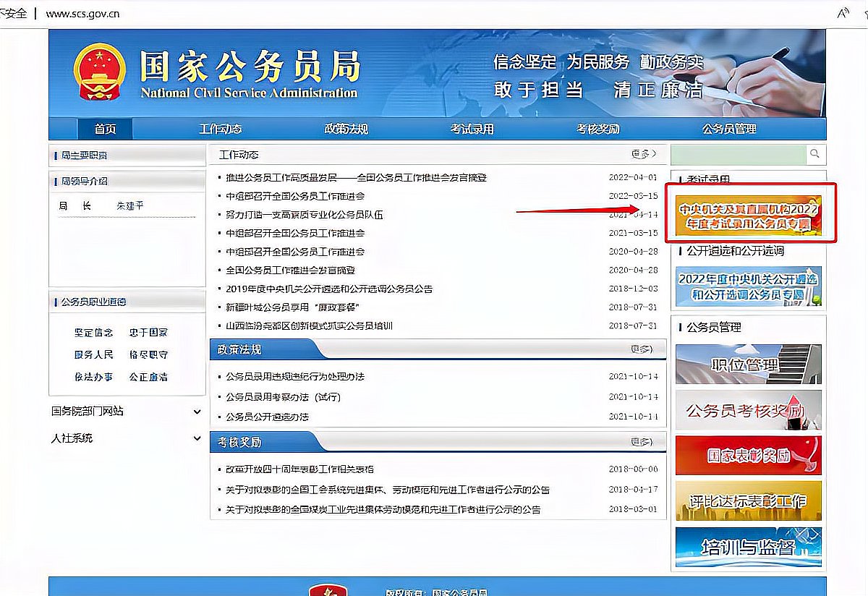The height and width of the screenshot is (596, 868).
Task: Switch to the 首页 tab
Action: (104, 128)
